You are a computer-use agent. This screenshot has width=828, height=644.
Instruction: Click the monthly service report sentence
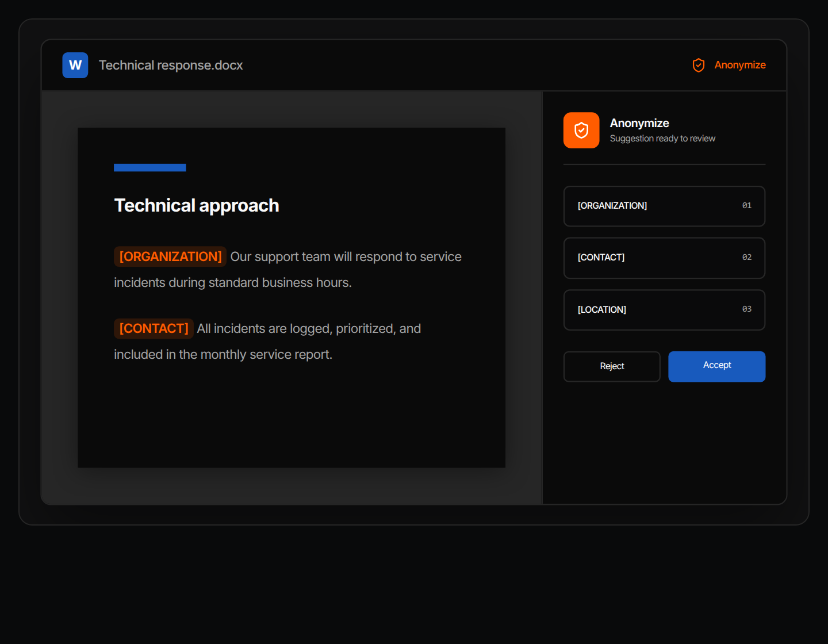(x=267, y=342)
